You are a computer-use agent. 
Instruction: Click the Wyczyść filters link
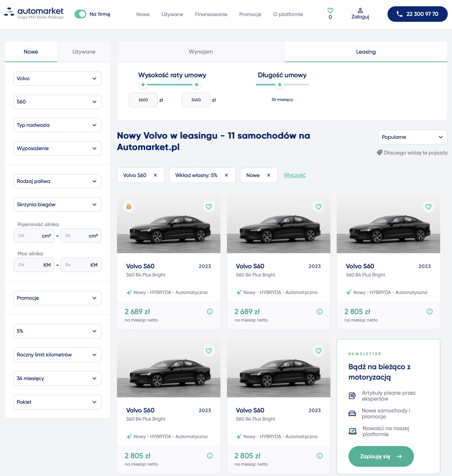[x=295, y=175]
